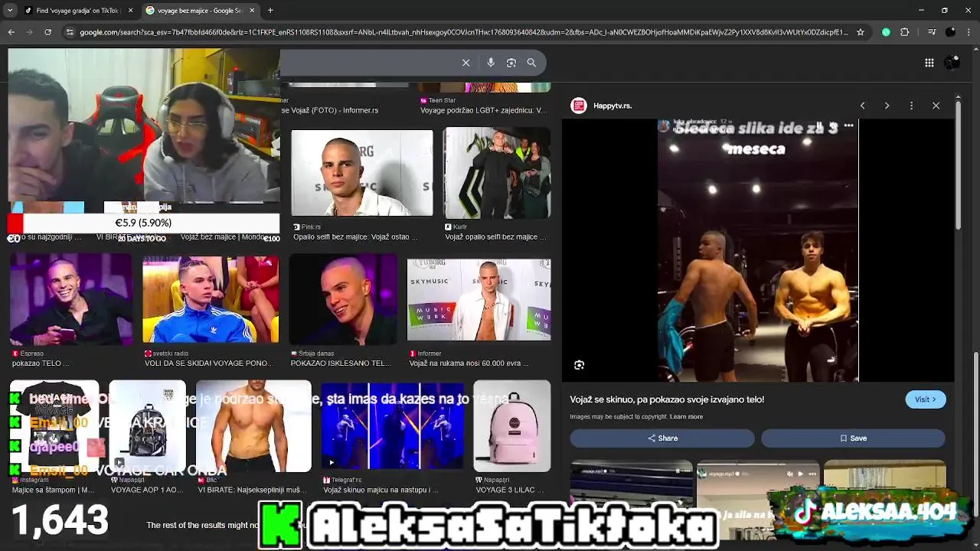Reload the current page
The height and width of the screenshot is (551, 980).
click(47, 32)
